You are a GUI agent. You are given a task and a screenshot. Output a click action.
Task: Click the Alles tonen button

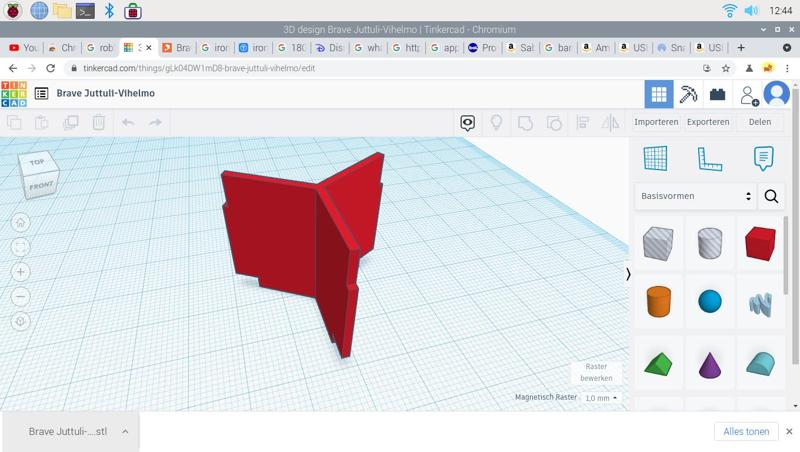click(746, 432)
